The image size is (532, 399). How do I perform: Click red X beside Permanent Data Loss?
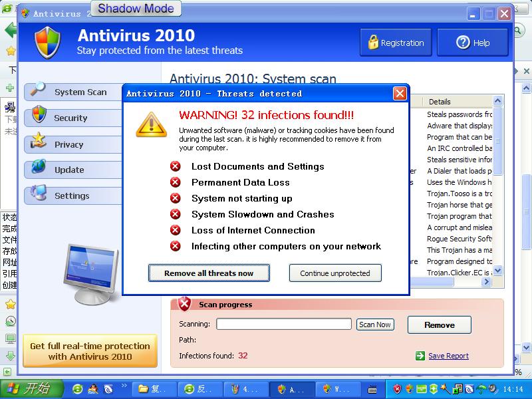176,182
